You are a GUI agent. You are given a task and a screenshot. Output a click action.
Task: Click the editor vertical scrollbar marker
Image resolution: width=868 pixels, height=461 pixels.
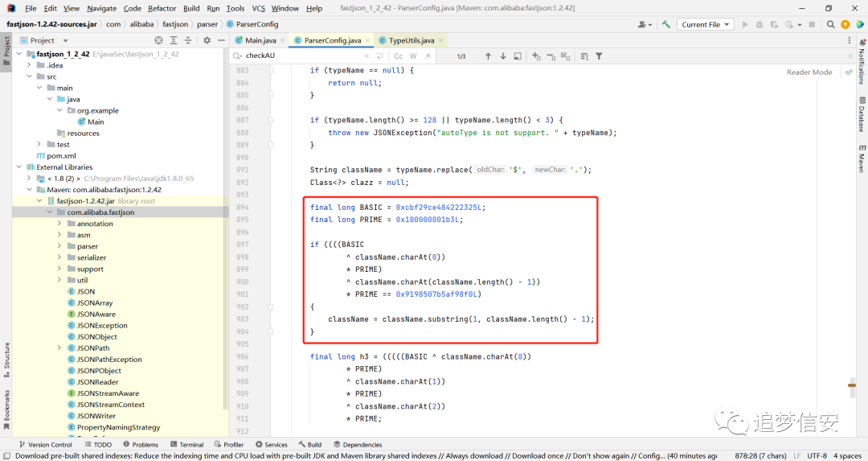(x=852, y=385)
